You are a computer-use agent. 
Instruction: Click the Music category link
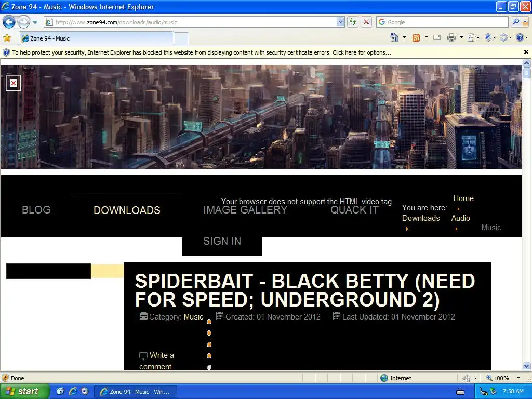[193, 317]
